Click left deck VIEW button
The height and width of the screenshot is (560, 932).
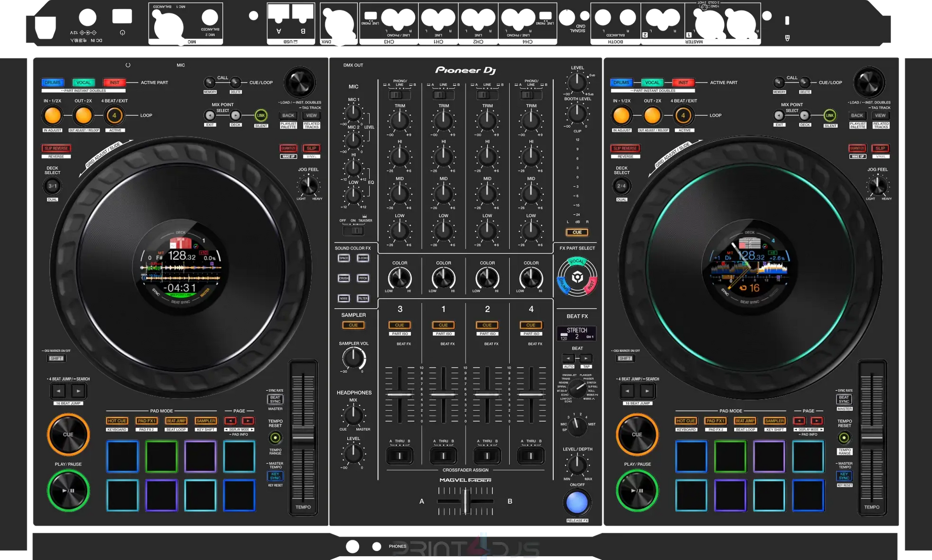[311, 115]
